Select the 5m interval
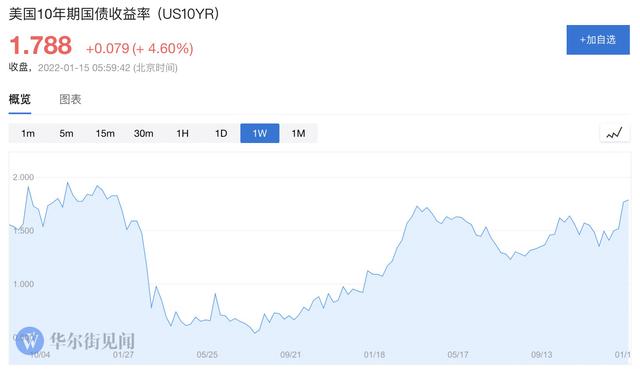The image size is (640, 372). coord(66,134)
